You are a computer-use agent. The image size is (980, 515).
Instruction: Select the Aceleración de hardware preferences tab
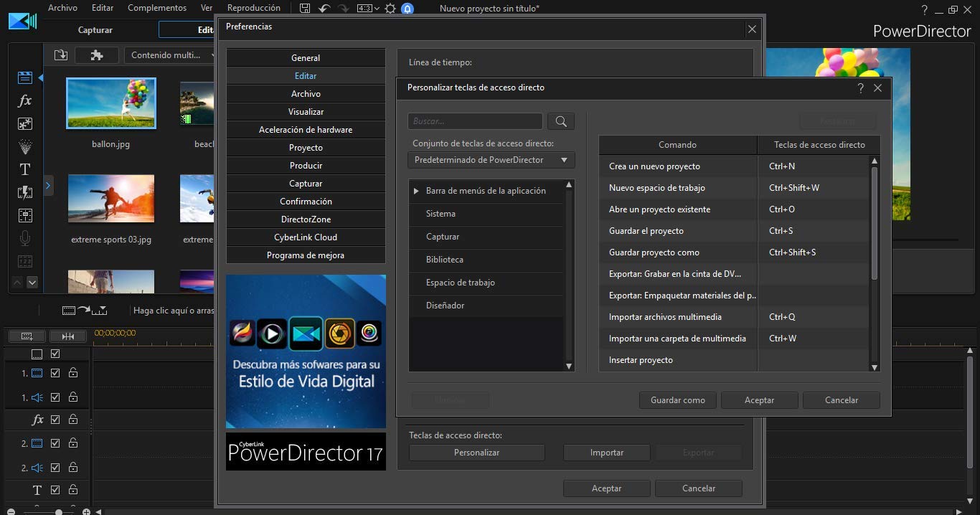point(306,130)
